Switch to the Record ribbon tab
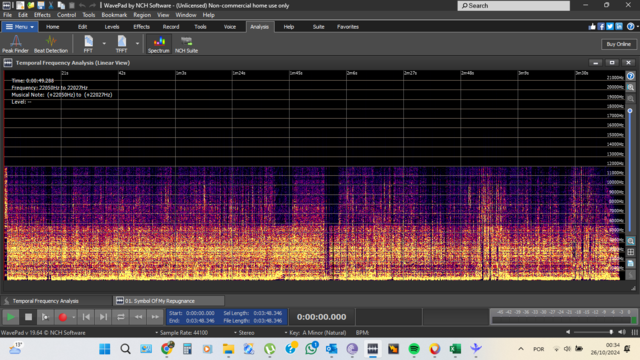 (171, 27)
